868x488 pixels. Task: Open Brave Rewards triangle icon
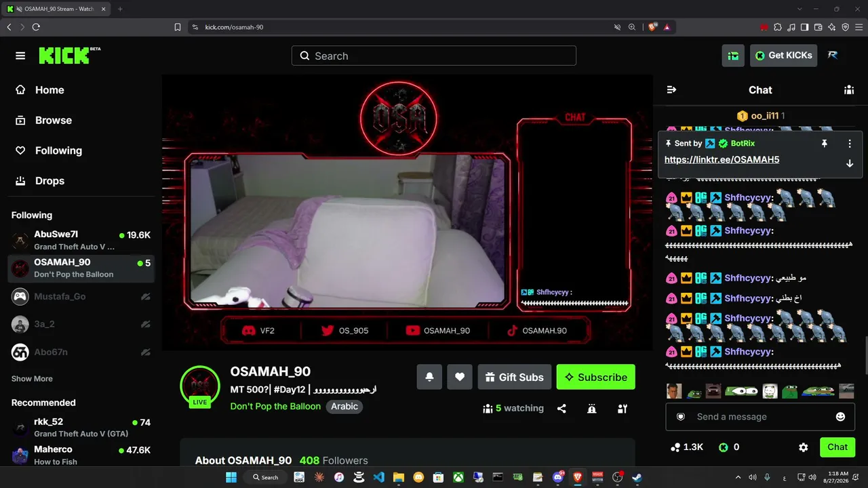pos(667,27)
